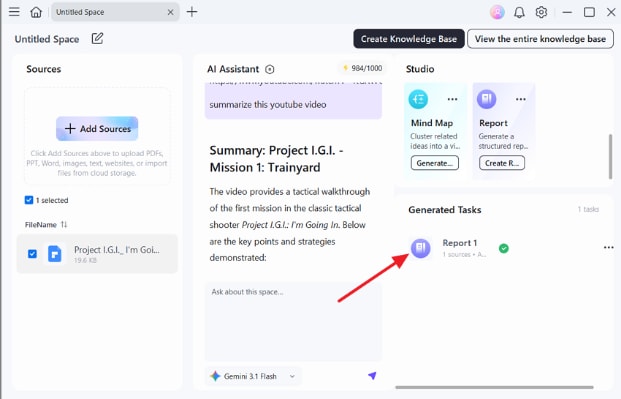The width and height of the screenshot is (621, 399).
Task: Click the Report card icon
Action: point(486,99)
